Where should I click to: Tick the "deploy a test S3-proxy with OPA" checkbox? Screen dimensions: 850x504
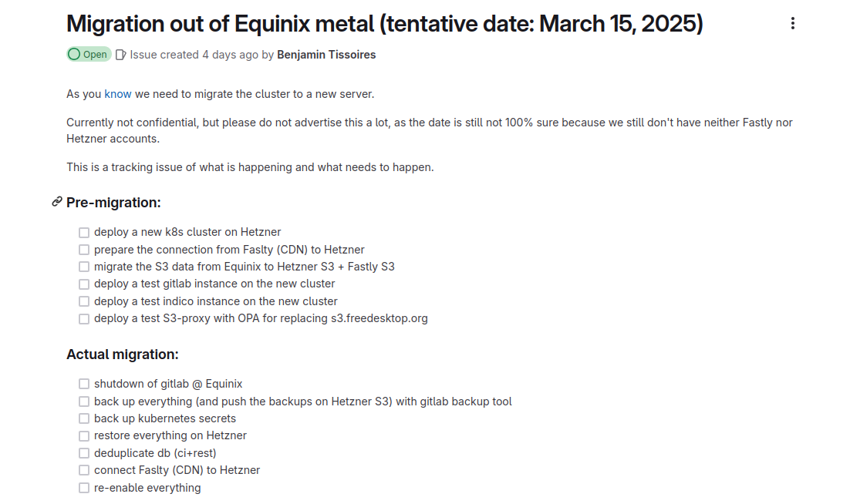(84, 318)
